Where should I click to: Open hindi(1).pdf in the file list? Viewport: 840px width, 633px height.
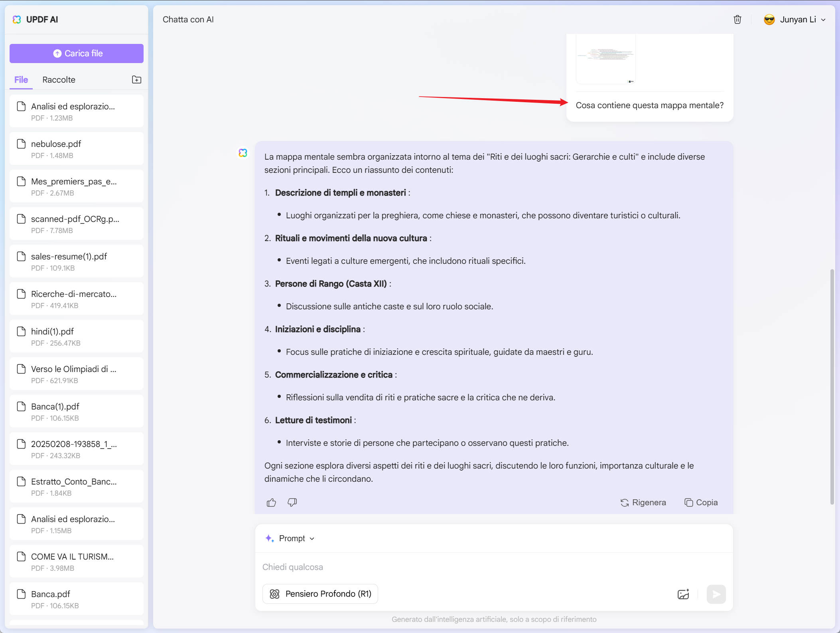point(77,336)
